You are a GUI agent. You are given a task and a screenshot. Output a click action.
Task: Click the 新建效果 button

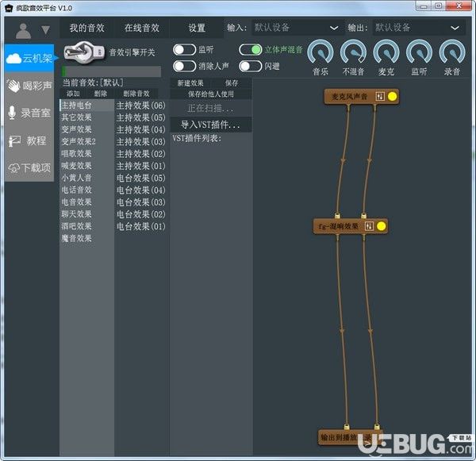[x=190, y=83]
